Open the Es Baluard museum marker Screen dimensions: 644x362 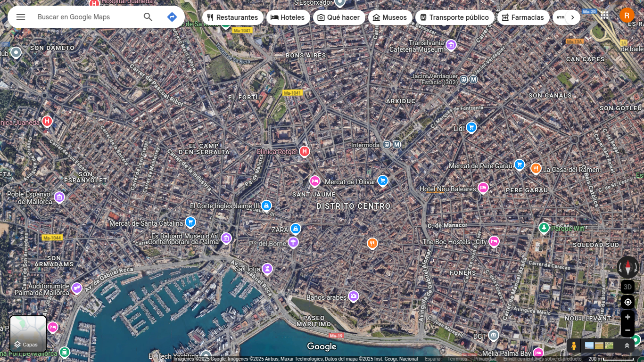[226, 238]
